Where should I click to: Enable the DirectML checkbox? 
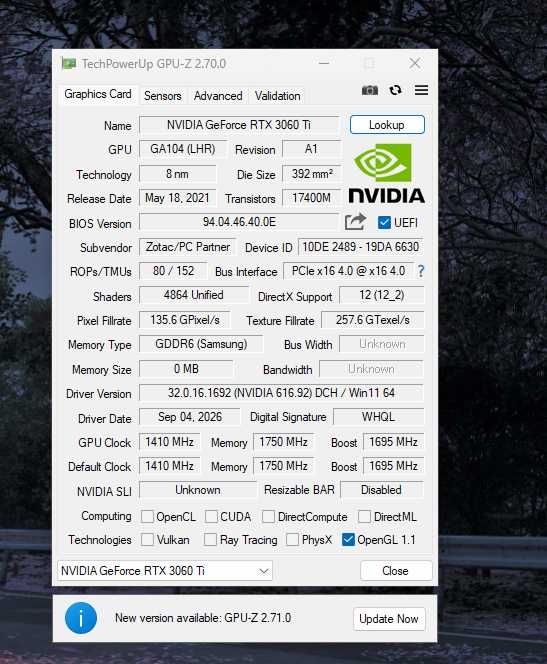coord(365,517)
